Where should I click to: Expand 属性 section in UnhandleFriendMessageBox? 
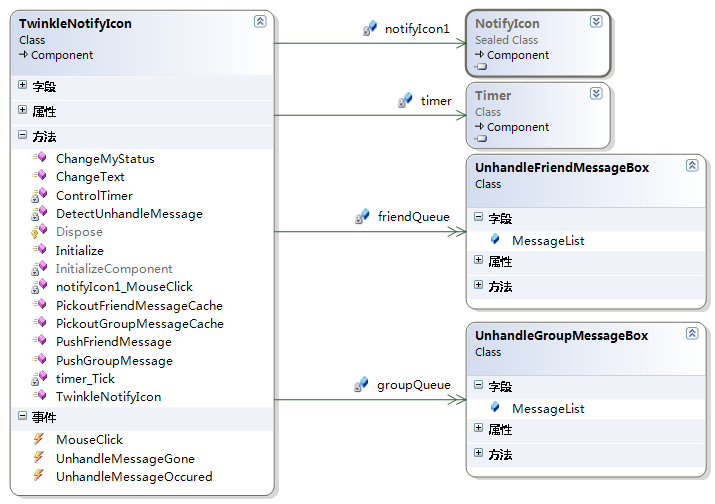[x=478, y=261]
